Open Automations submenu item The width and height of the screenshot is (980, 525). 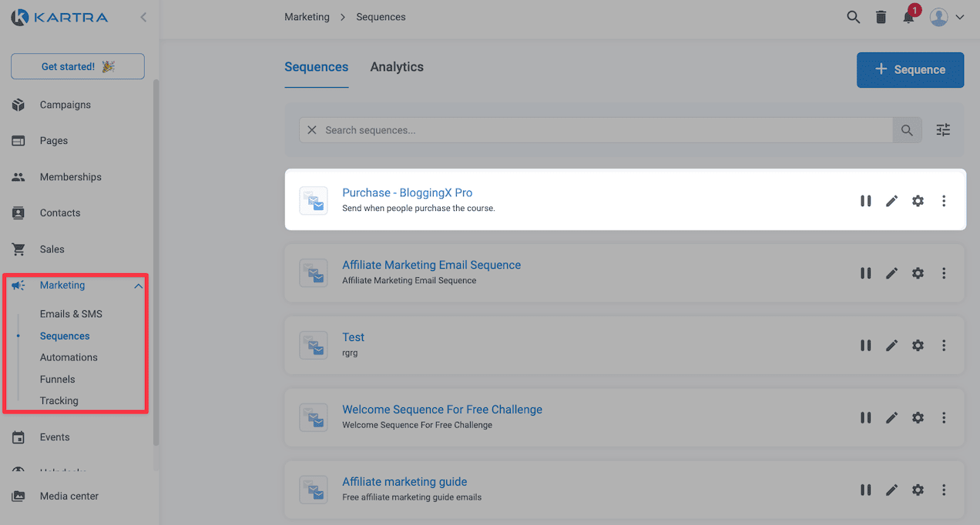click(x=69, y=357)
